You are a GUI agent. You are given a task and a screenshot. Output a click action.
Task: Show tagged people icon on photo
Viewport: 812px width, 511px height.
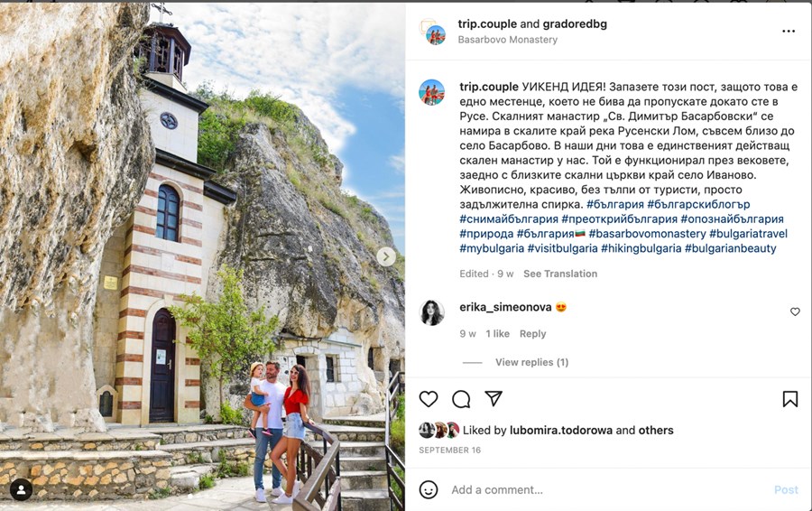click(21, 489)
